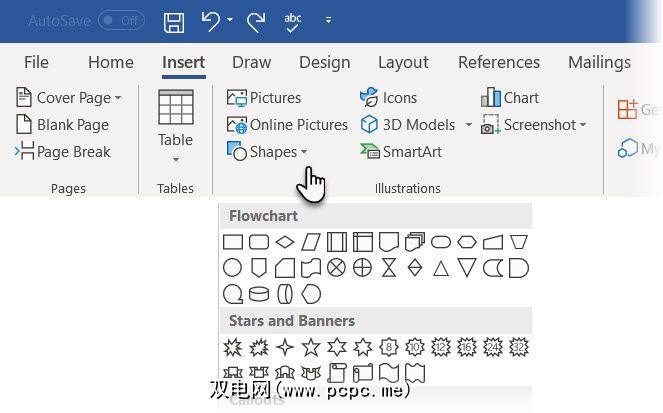Insert a SmartArt graphic

400,152
